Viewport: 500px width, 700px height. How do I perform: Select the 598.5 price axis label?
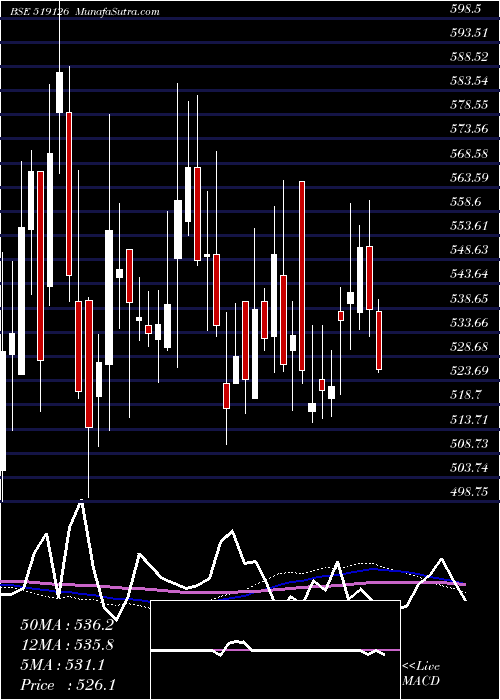(x=467, y=8)
